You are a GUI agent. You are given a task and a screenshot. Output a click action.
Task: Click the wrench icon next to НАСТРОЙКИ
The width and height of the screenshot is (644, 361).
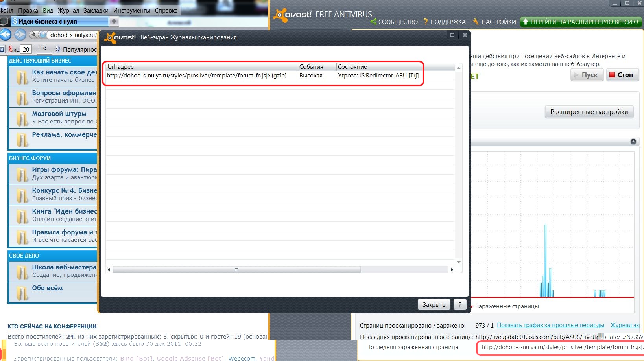click(x=476, y=22)
